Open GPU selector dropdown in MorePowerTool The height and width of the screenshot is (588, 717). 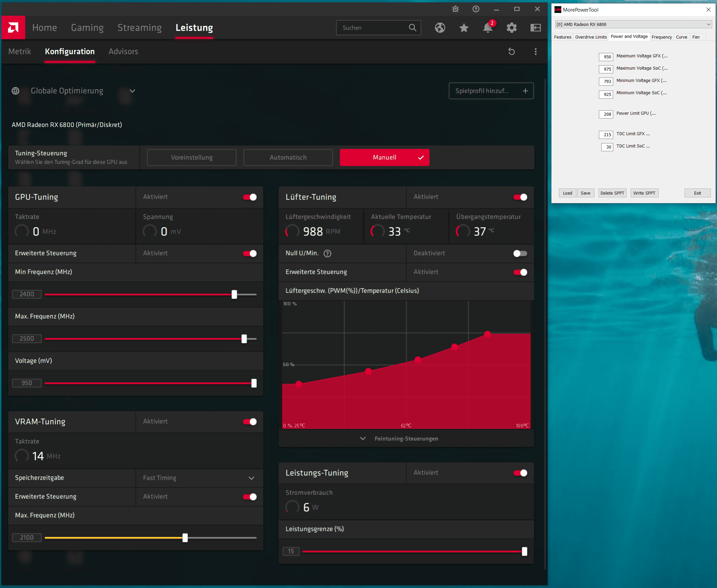[x=634, y=24]
